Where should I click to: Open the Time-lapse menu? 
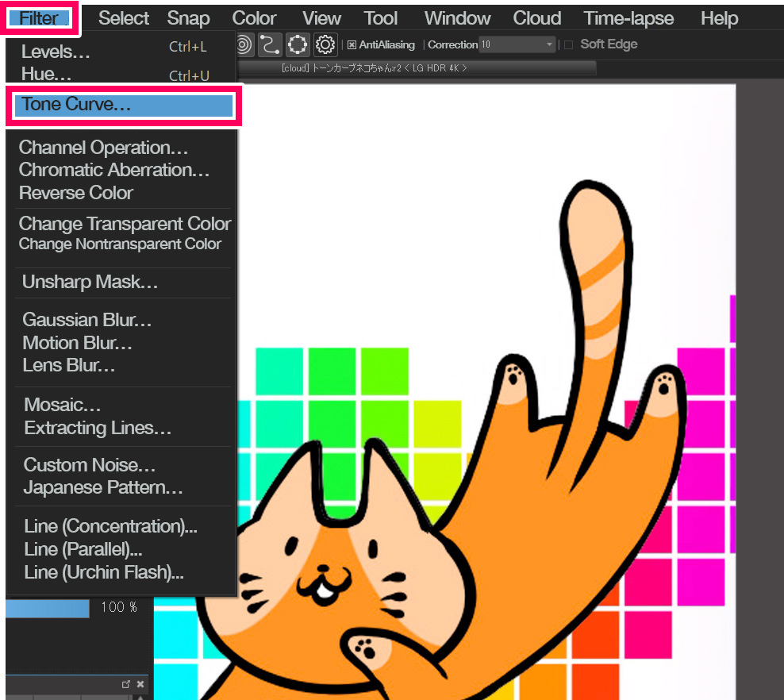click(628, 18)
